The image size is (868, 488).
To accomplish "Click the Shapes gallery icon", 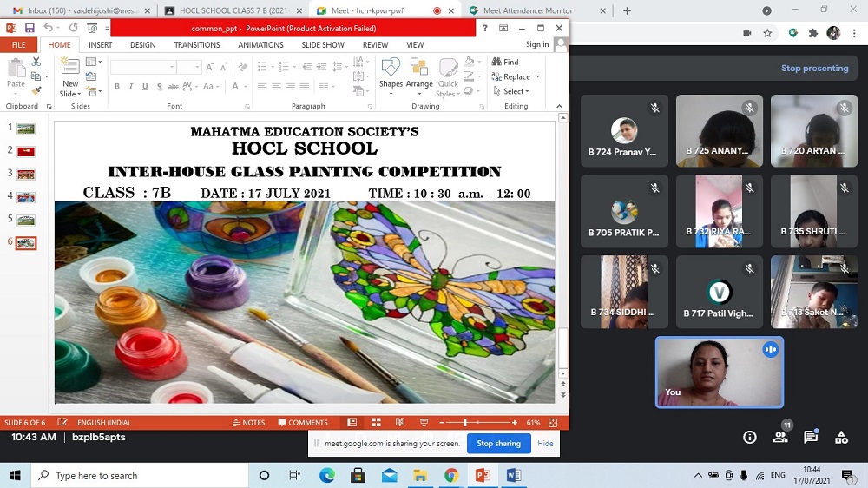I will click(391, 73).
